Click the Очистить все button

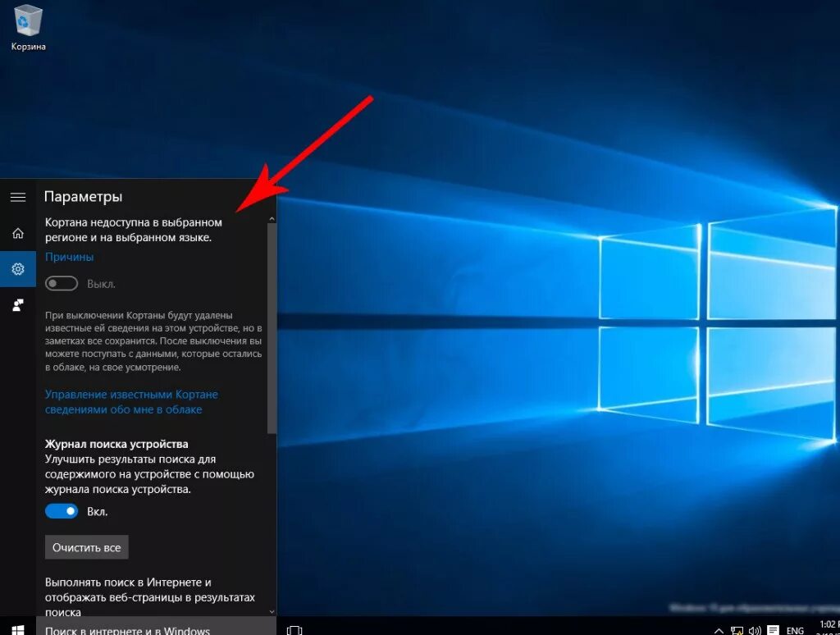click(x=87, y=547)
